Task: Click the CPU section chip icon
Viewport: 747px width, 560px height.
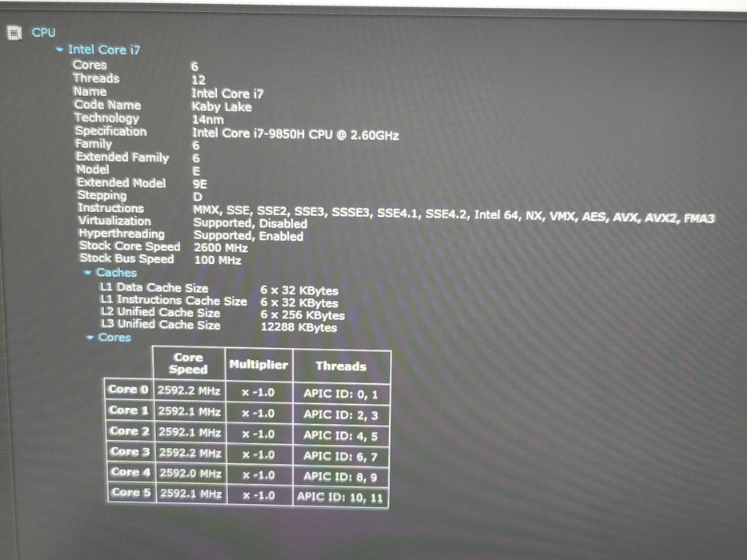Action: click(14, 33)
